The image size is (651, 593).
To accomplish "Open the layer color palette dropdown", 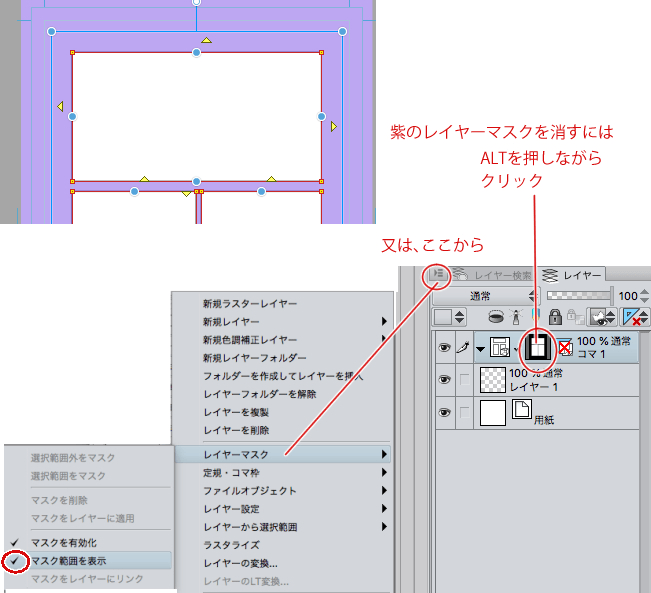I will tap(448, 317).
